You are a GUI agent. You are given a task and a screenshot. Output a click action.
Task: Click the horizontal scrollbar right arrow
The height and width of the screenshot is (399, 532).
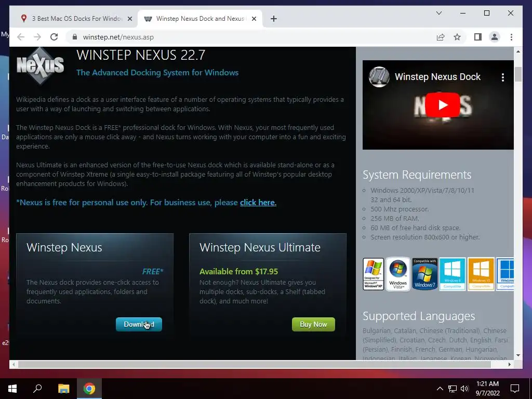click(x=510, y=364)
